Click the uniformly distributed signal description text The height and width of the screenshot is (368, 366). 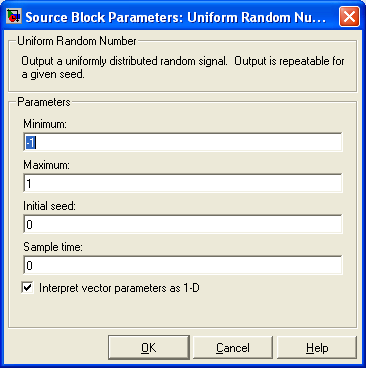[x=183, y=67]
